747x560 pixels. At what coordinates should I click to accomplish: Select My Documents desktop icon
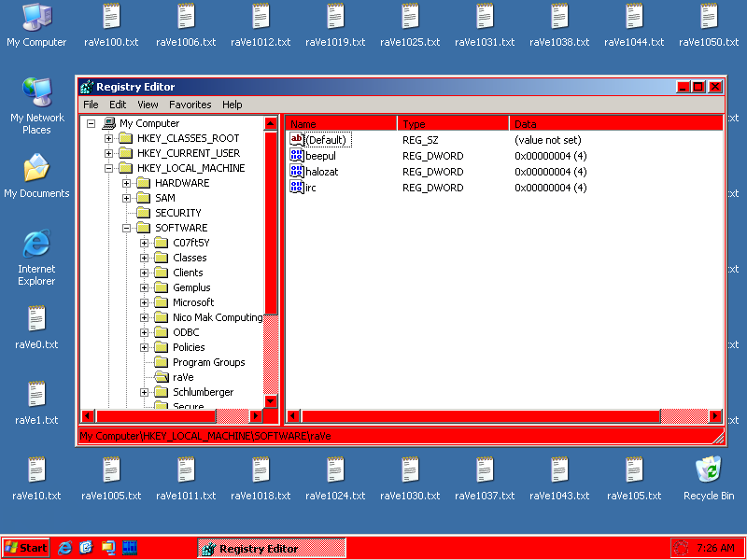point(36,175)
